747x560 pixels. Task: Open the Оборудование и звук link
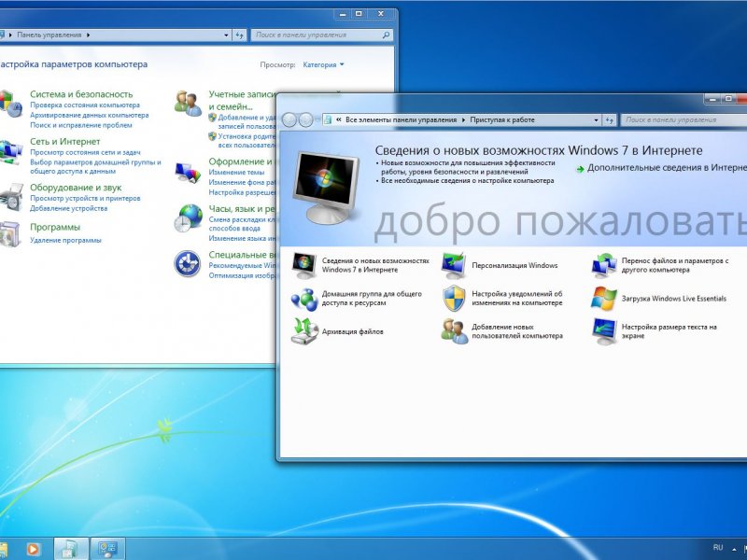(76, 188)
